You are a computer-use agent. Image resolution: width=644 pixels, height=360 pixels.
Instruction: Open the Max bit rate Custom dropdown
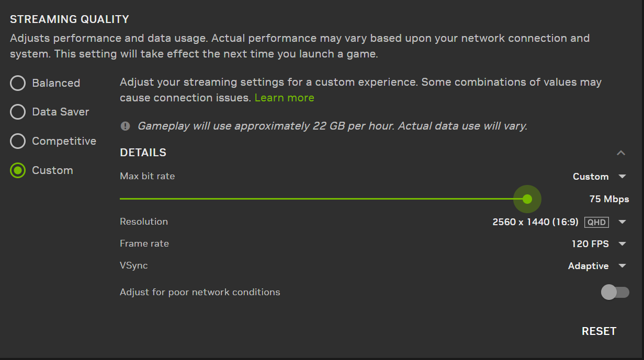point(600,177)
